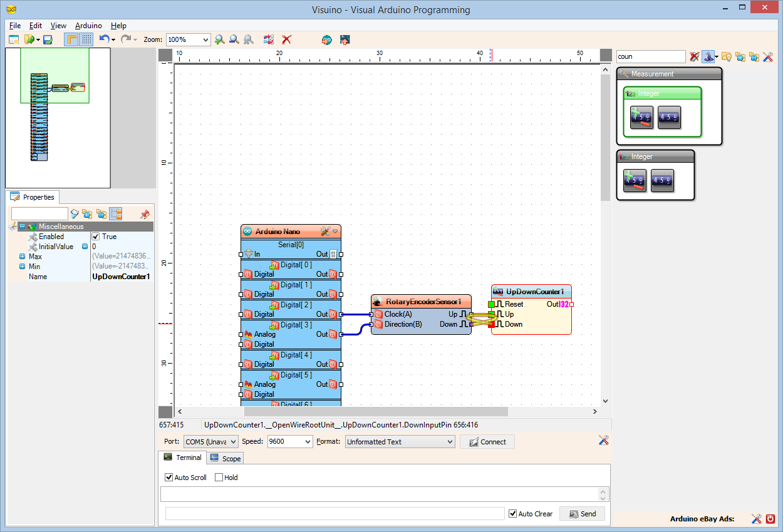Viewport: 783px width, 532px height.
Task: Toggle the Enabled property checkbox
Action: point(96,237)
